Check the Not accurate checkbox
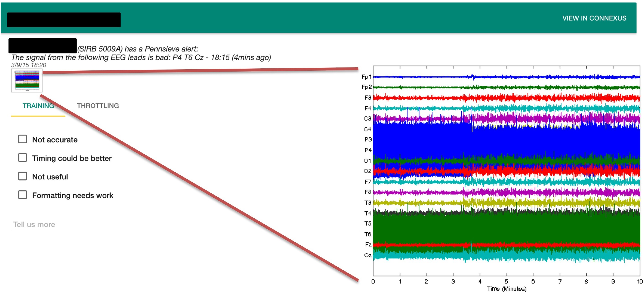 click(x=23, y=139)
